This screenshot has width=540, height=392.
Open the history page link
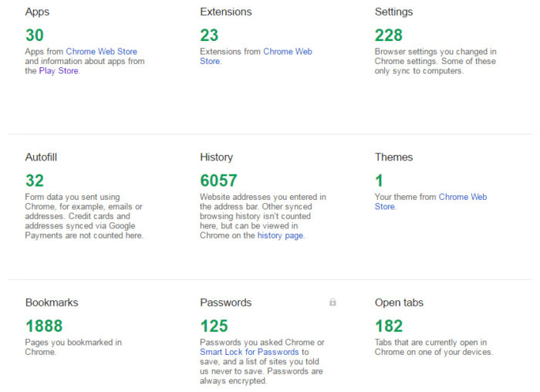[x=280, y=235]
